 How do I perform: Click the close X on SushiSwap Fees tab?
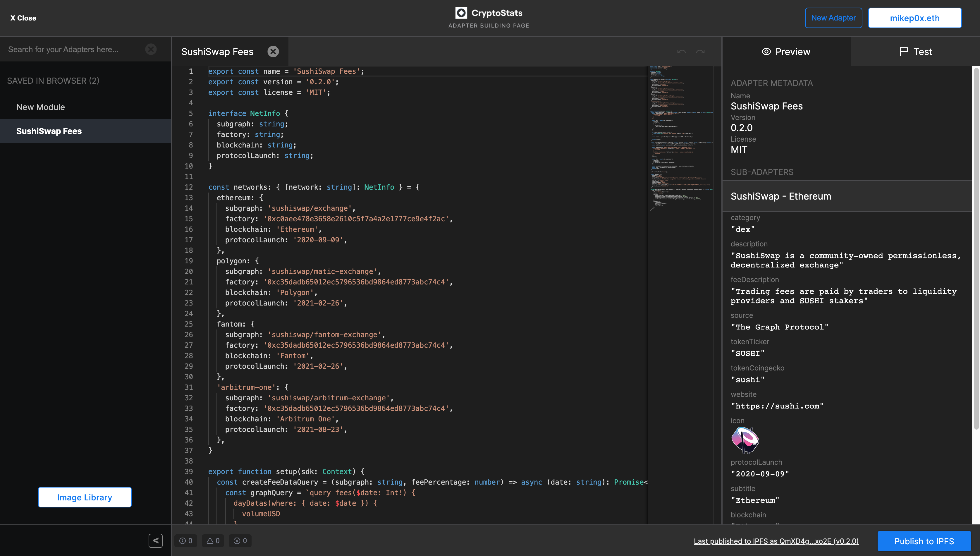(x=273, y=51)
